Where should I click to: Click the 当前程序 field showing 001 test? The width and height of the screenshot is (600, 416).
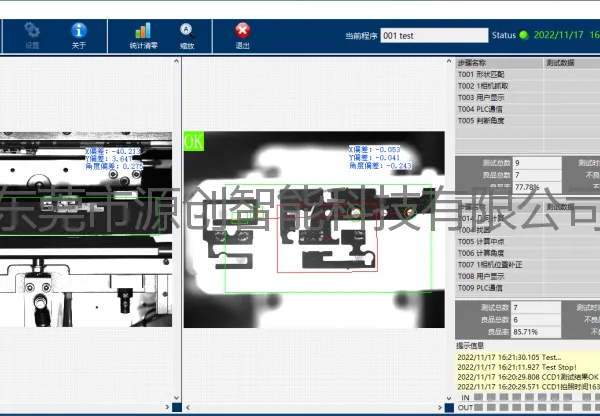[x=434, y=36]
